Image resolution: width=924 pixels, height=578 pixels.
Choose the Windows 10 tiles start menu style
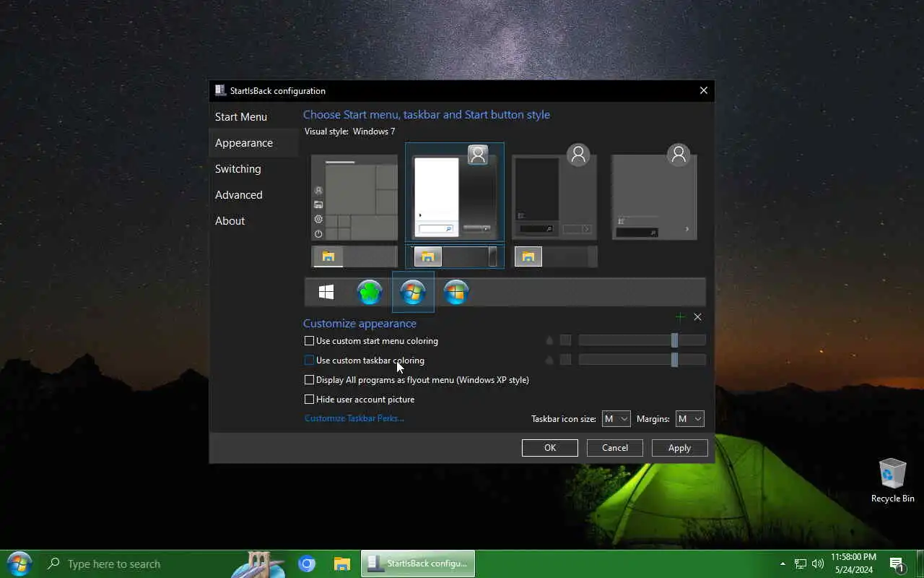point(354,197)
